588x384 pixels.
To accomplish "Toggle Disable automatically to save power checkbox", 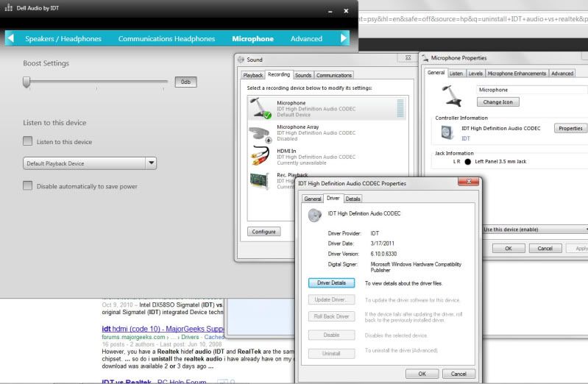I will [x=27, y=185].
